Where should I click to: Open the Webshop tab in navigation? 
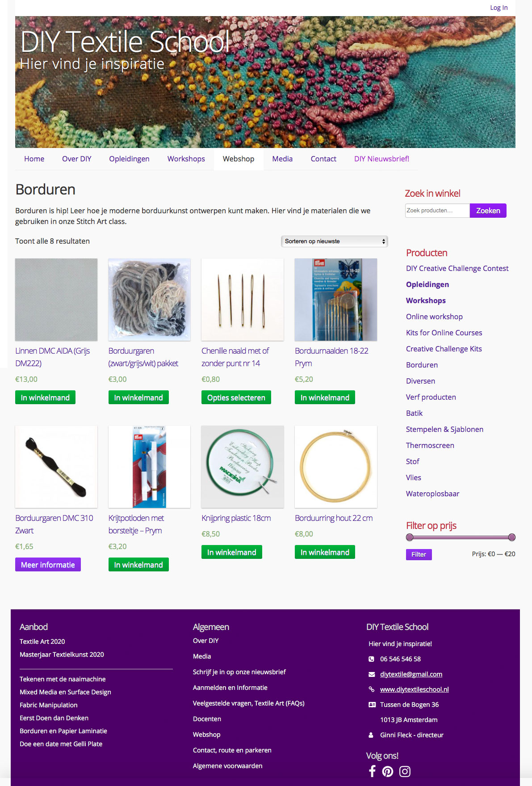point(239,159)
